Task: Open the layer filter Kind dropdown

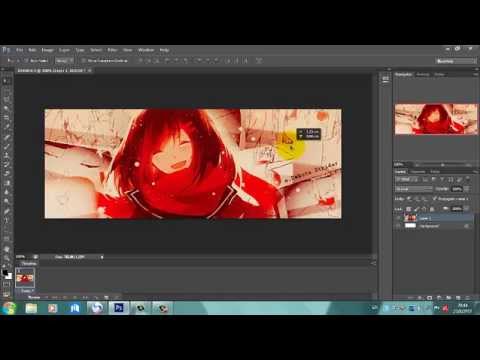Action: (x=406, y=179)
